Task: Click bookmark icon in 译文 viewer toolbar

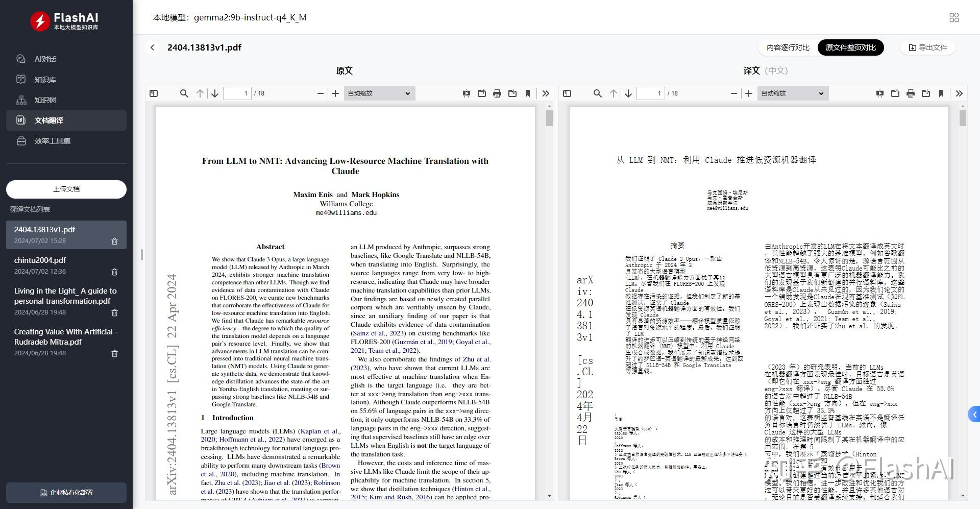Action: click(941, 93)
